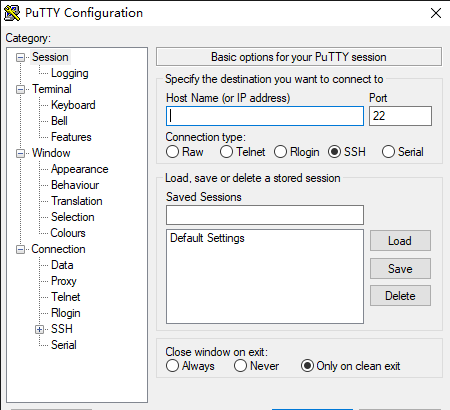This screenshot has width=450, height=410.
Task: Open the Logging category
Action: click(70, 73)
